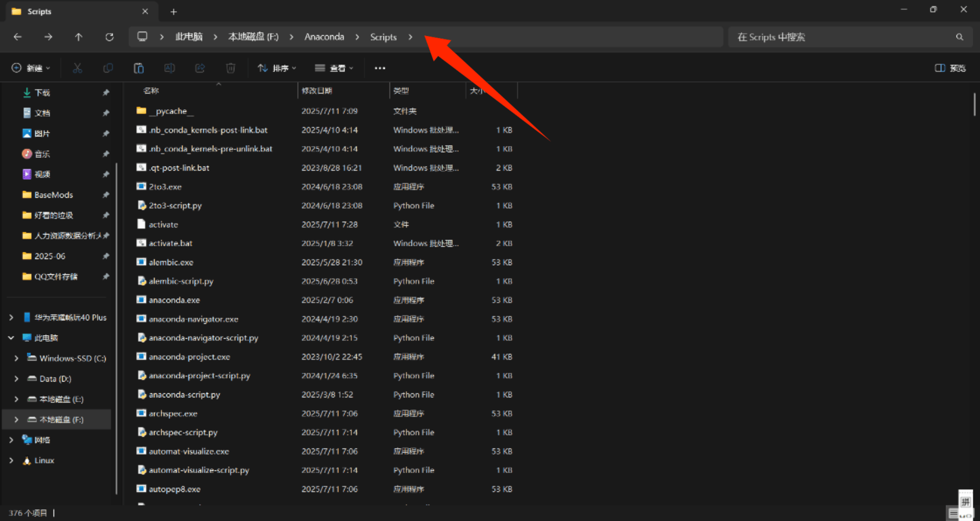Open the 排序 (Sort) dropdown
The width and height of the screenshot is (980, 521).
(277, 68)
